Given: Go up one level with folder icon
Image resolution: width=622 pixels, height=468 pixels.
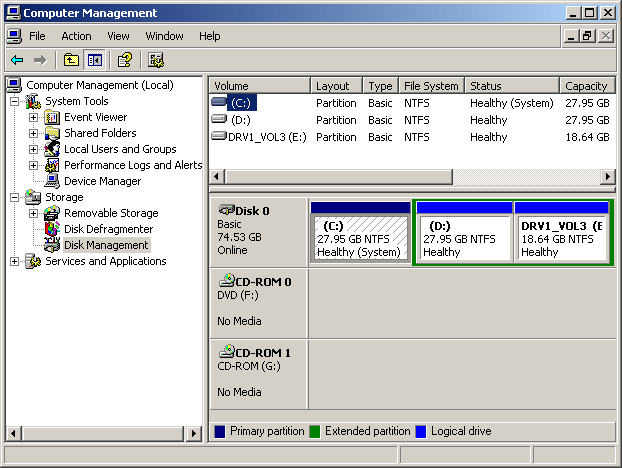Looking at the screenshot, I should 71,60.
